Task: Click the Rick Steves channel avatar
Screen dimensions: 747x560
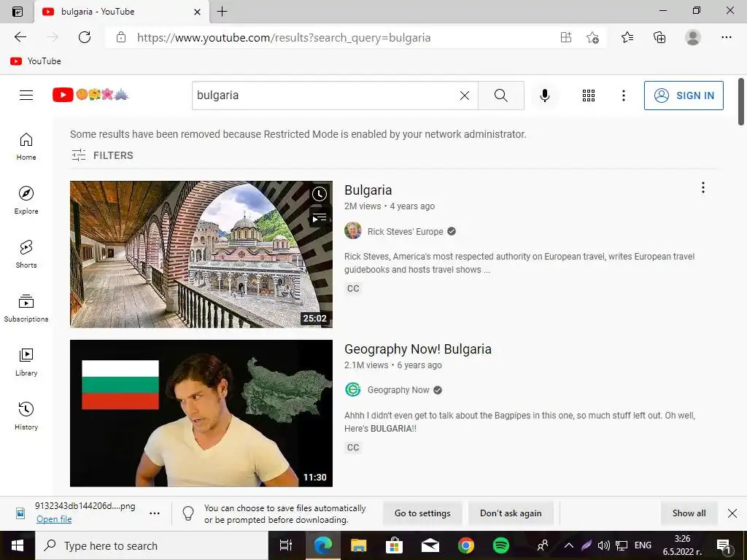Action: point(353,231)
